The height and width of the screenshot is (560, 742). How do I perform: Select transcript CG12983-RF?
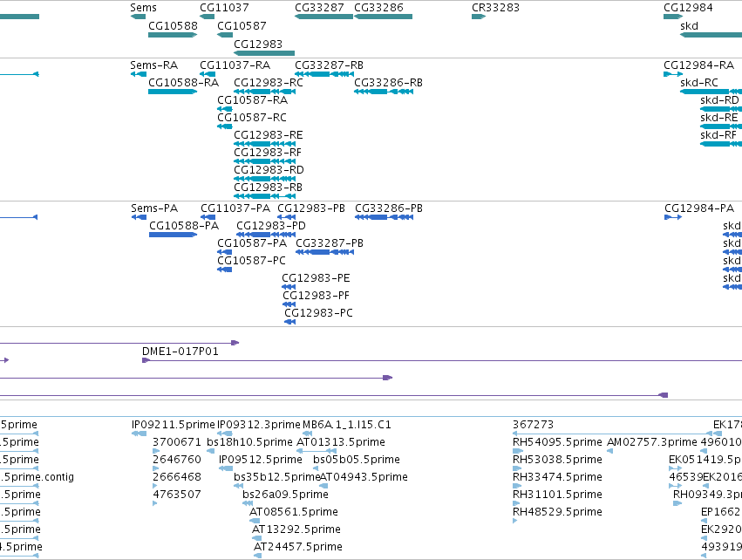[x=268, y=153]
